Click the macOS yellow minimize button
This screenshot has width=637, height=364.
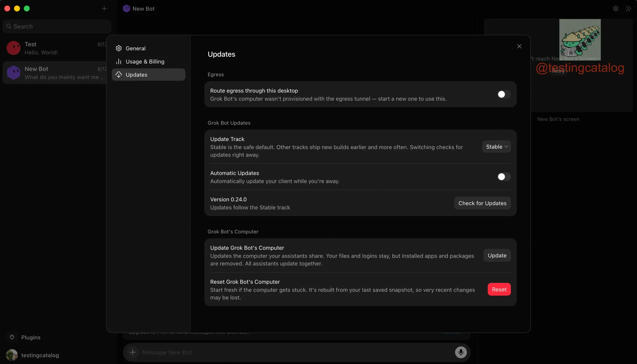(x=17, y=9)
